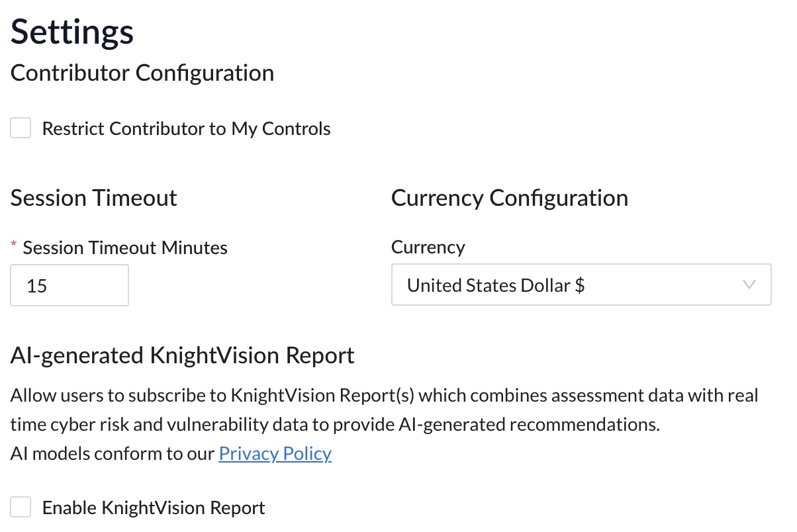The image size is (797, 532).
Task: Click the 'Currency' label above the dropdown
Action: [428, 247]
